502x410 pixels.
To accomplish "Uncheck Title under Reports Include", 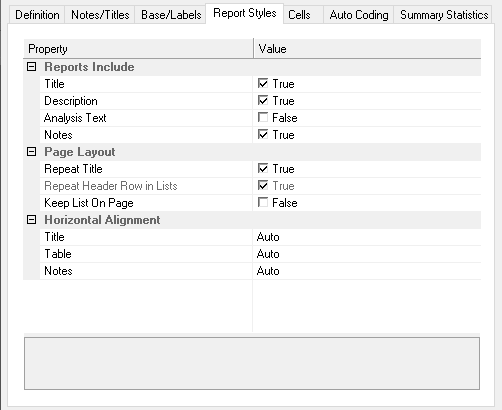I will tap(263, 83).
